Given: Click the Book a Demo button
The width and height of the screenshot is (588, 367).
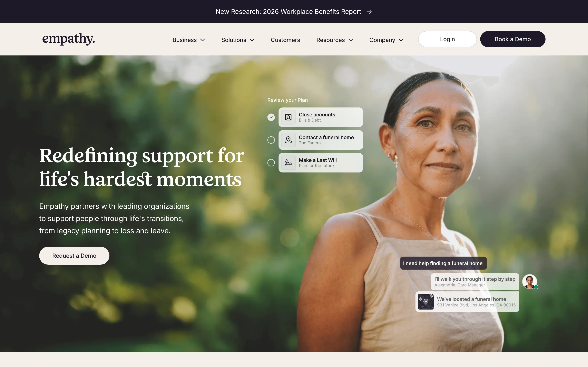Looking at the screenshot, I should [513, 39].
